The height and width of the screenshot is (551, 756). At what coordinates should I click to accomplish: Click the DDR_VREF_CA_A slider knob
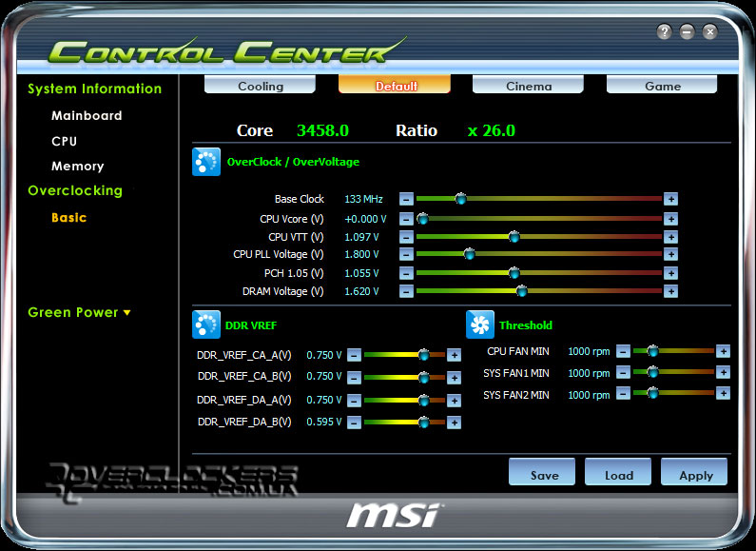coord(424,355)
